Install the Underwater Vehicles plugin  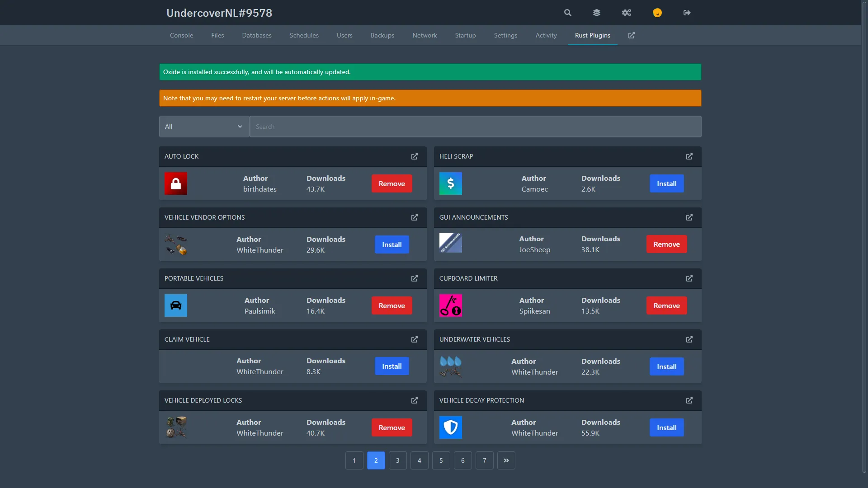pos(666,366)
